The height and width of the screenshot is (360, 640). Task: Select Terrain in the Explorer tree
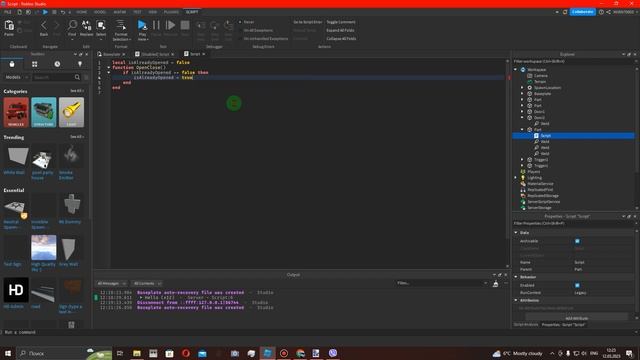540,82
